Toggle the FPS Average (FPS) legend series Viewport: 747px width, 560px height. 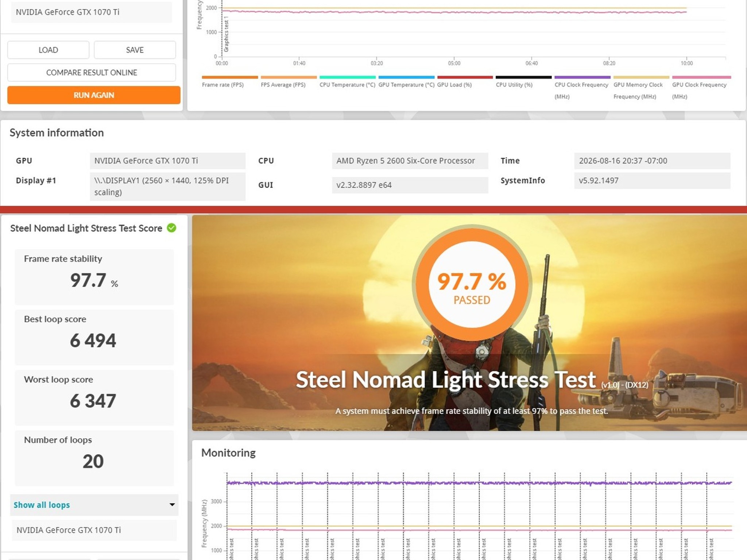click(289, 82)
